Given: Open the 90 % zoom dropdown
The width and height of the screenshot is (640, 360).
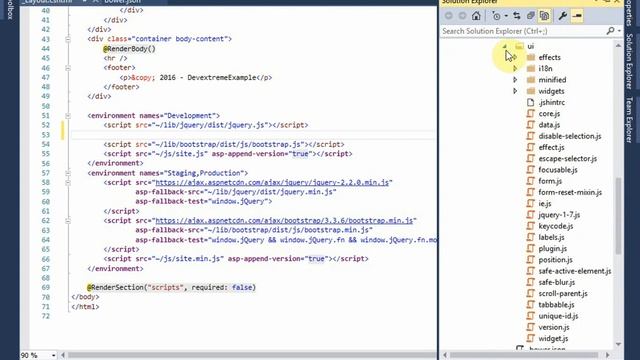Looking at the screenshot, I should pyautogui.click(x=53, y=356).
